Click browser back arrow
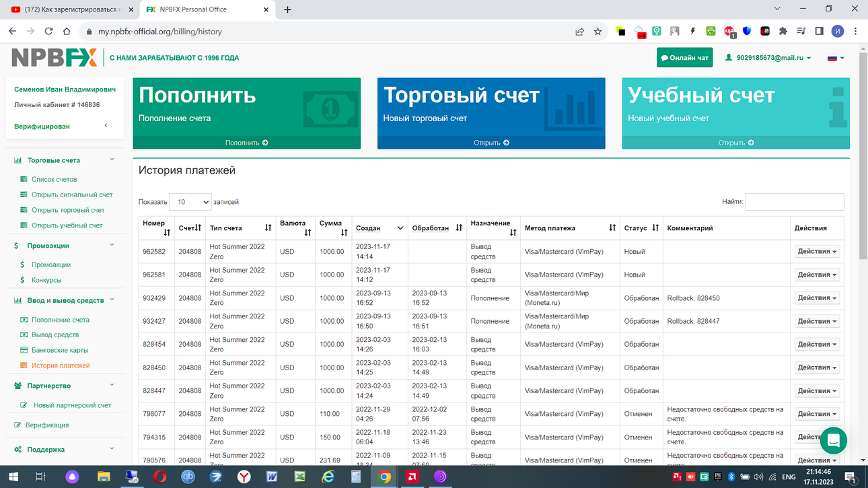The height and width of the screenshot is (488, 868). coord(12,31)
